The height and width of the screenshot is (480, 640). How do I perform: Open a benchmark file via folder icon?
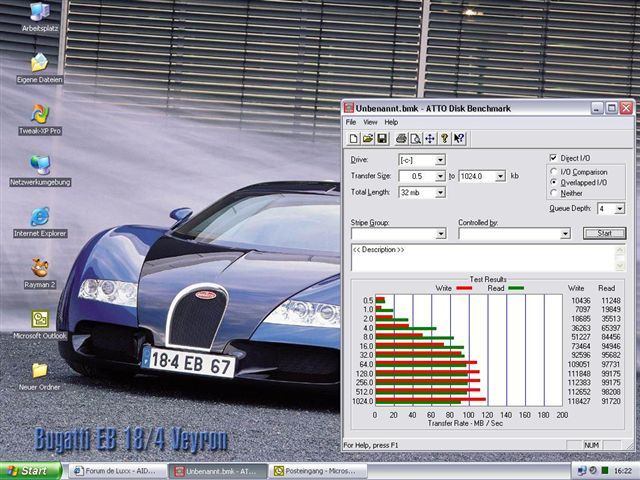point(368,139)
